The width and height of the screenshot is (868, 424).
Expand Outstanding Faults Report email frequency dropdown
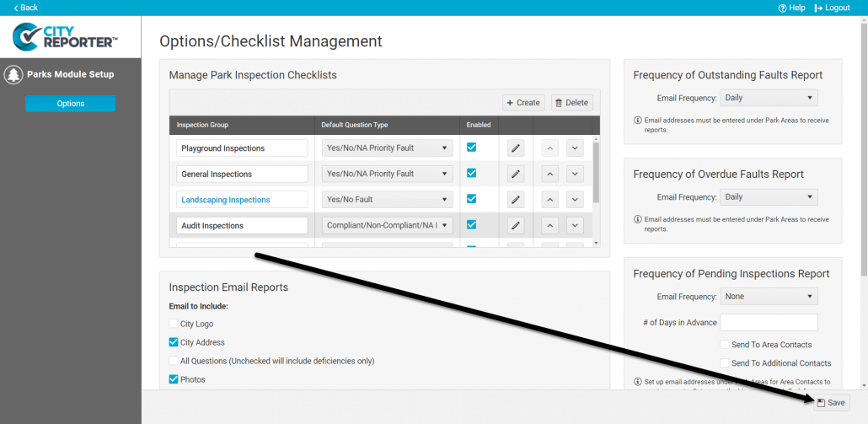tap(769, 98)
